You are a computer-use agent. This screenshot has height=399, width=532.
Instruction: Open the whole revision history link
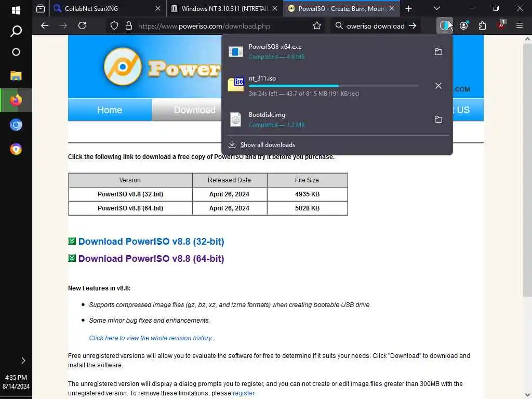(x=152, y=338)
